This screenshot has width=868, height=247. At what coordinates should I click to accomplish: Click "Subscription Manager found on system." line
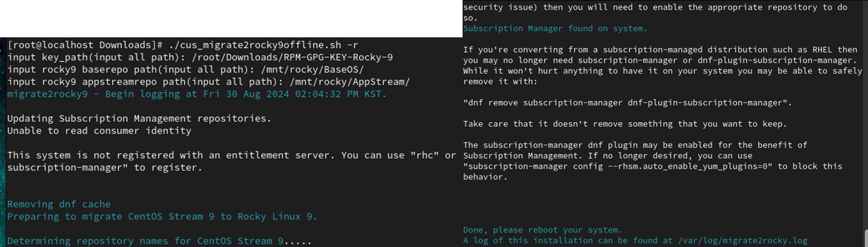[x=555, y=29]
